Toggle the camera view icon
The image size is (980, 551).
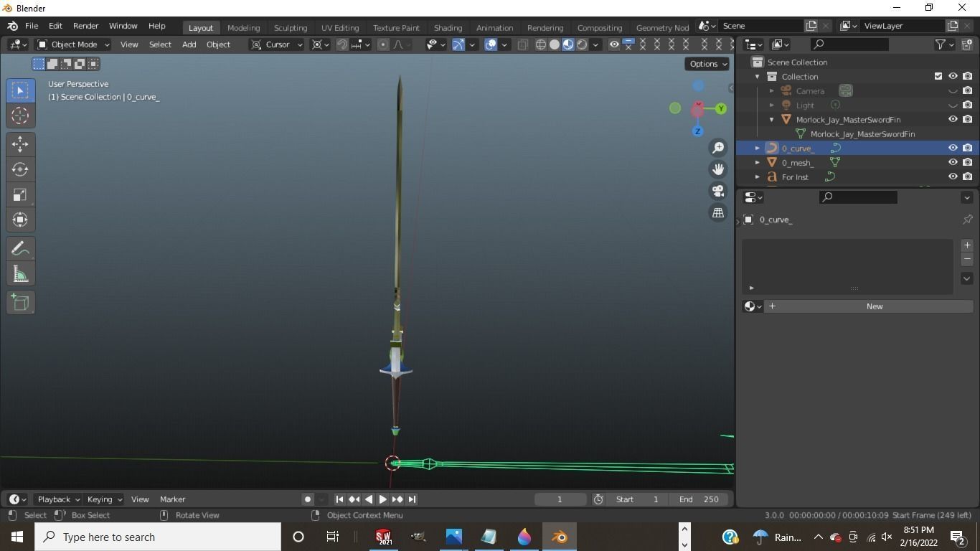click(718, 191)
